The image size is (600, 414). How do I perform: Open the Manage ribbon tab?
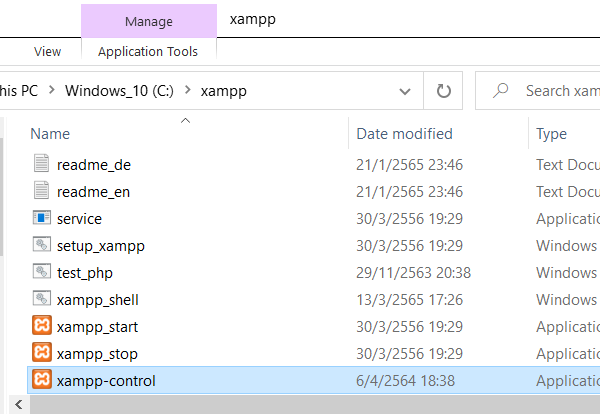(148, 21)
